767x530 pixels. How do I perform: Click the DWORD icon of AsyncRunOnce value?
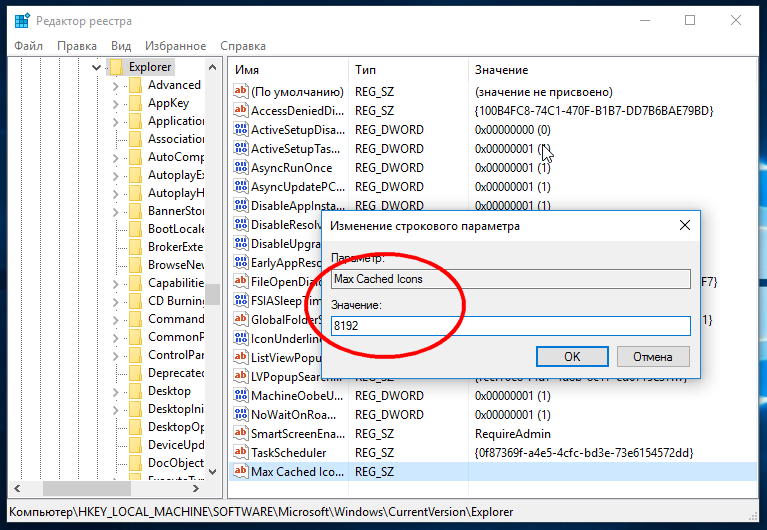[x=240, y=167]
